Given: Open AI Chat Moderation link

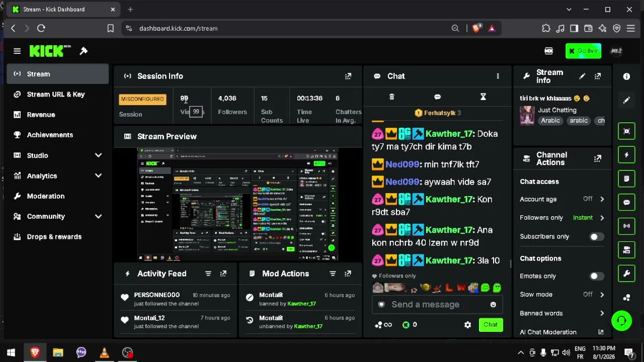Looking at the screenshot, I should click(562, 332).
